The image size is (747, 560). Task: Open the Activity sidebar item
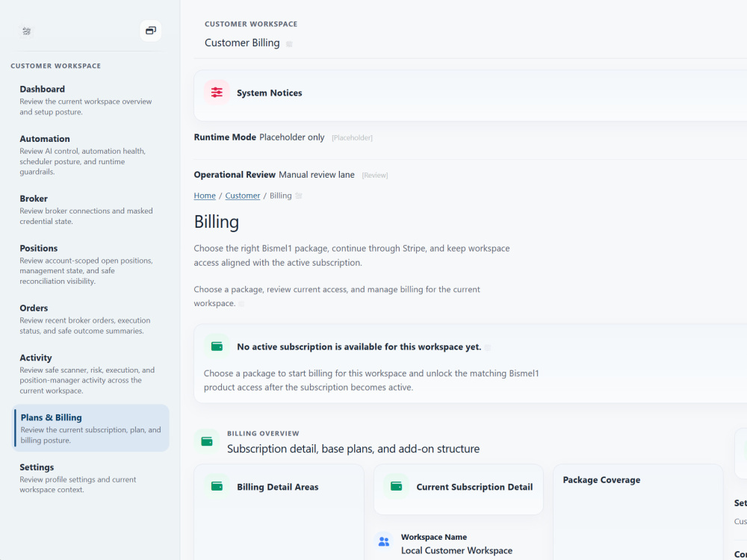90,374
